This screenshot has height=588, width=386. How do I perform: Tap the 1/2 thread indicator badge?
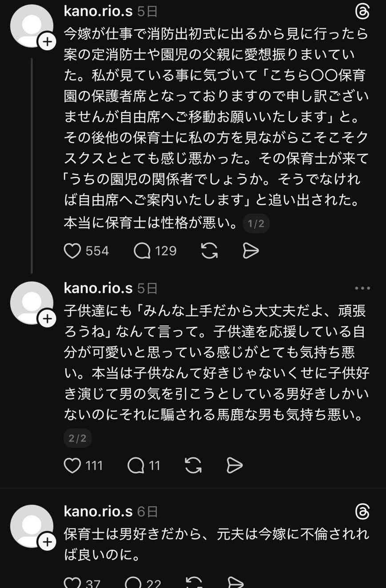(256, 224)
